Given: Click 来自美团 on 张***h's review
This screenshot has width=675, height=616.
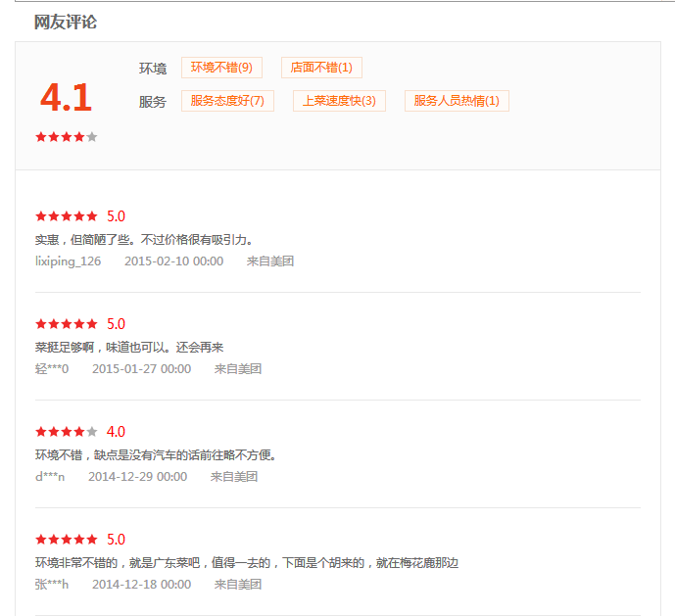Looking at the screenshot, I should [x=238, y=584].
